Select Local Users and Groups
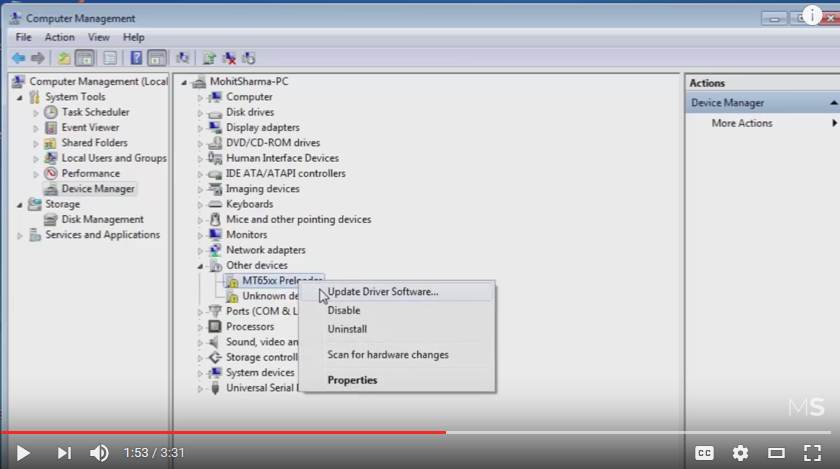840x469 pixels. click(x=114, y=158)
